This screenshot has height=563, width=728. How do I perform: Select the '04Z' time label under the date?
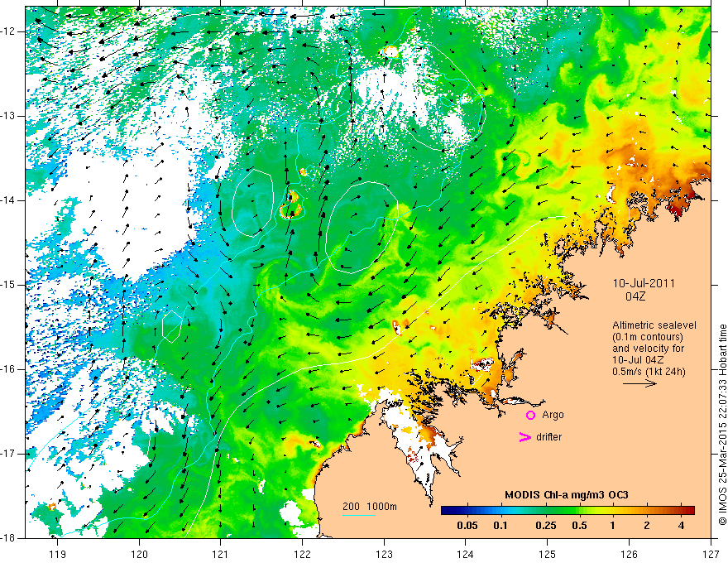point(635,296)
